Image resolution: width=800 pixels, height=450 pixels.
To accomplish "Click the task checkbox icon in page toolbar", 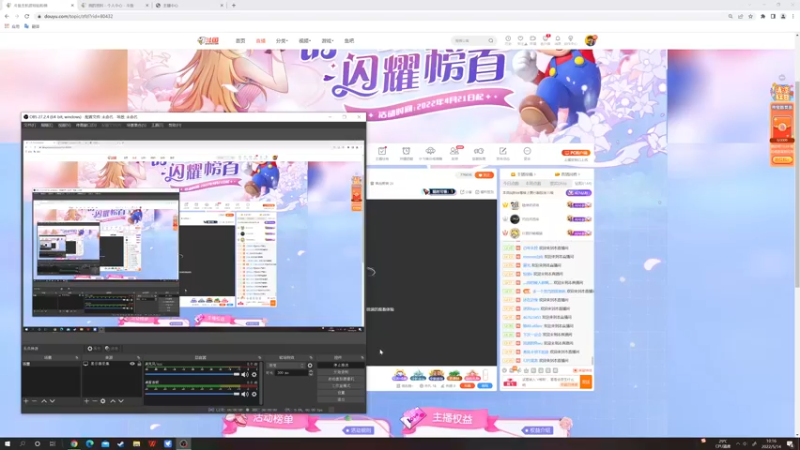I will click(382, 151).
